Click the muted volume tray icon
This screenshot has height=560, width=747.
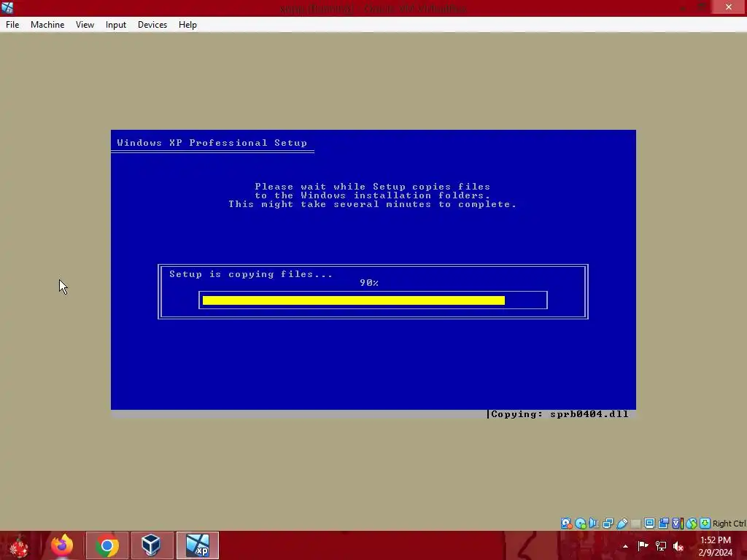(678, 546)
